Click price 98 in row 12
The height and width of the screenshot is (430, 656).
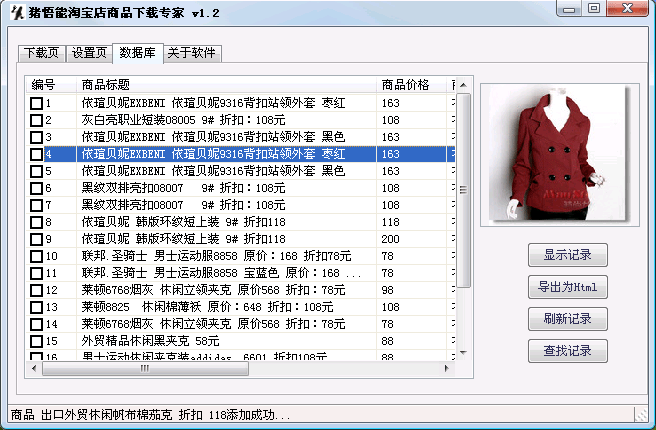pos(387,290)
